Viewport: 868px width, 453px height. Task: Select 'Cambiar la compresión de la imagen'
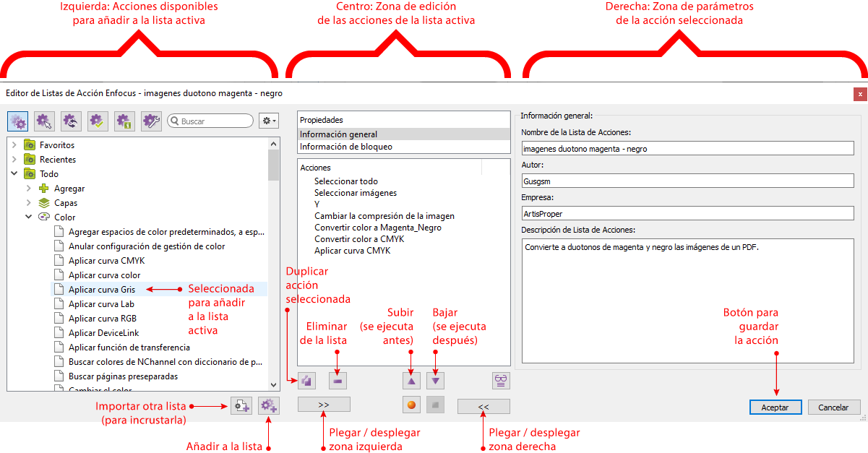[x=384, y=216]
